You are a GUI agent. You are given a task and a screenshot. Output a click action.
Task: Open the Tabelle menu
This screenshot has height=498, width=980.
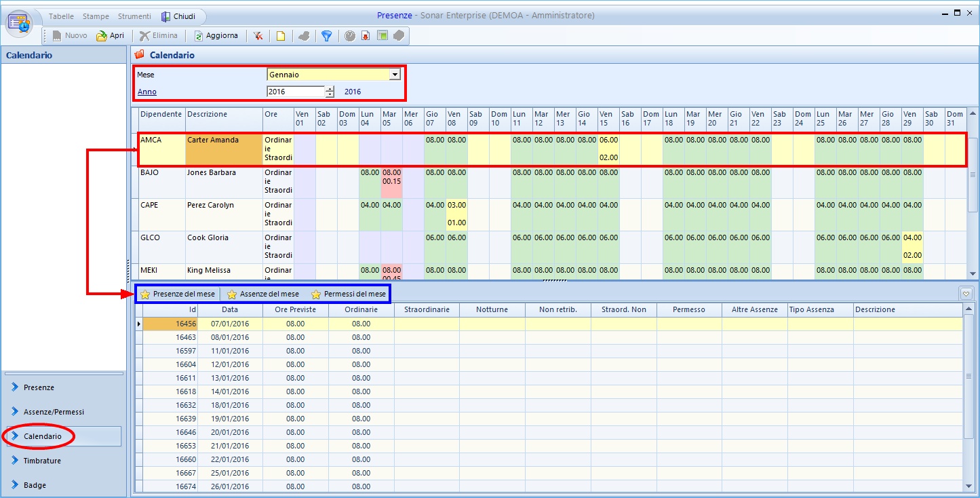point(61,16)
